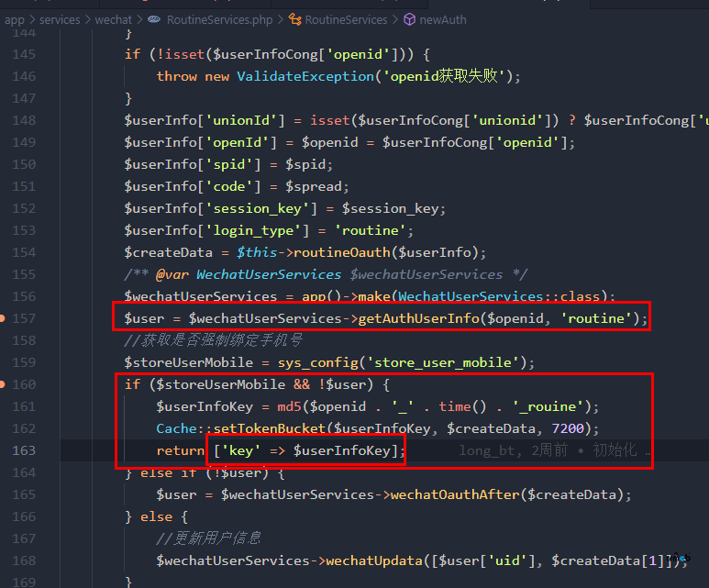This screenshot has height=588, width=709.
Task: Click line number 148 in gutter
Action: coord(24,120)
